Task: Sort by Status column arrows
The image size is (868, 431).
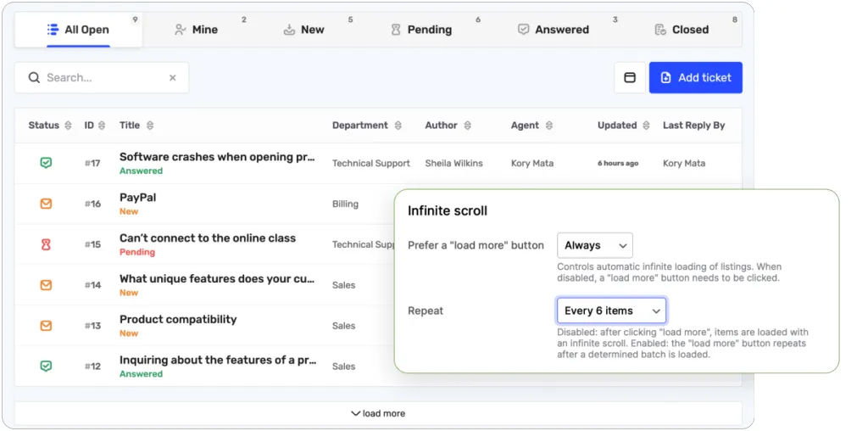Action: point(68,126)
